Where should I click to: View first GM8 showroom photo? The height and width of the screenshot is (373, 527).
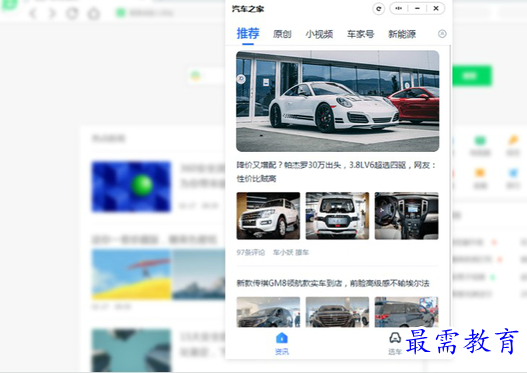[268, 312]
